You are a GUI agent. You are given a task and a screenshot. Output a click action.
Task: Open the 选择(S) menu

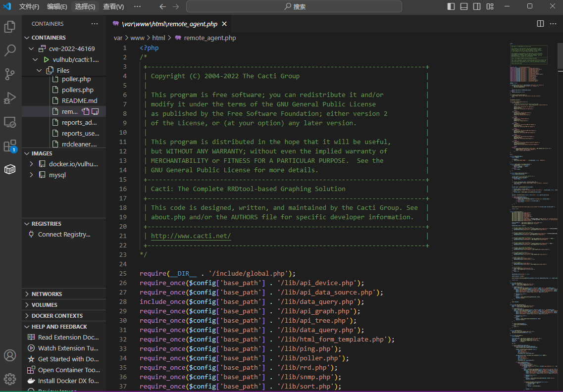[85, 6]
